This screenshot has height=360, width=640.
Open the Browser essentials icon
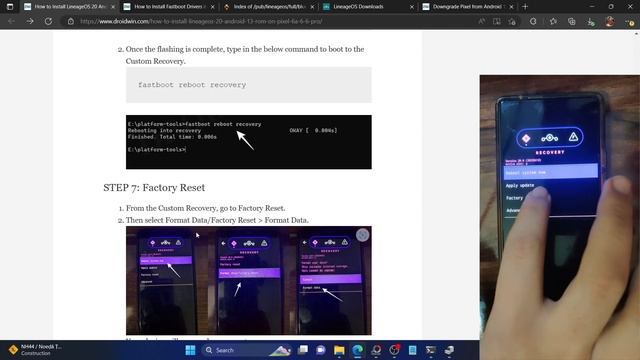click(591, 21)
